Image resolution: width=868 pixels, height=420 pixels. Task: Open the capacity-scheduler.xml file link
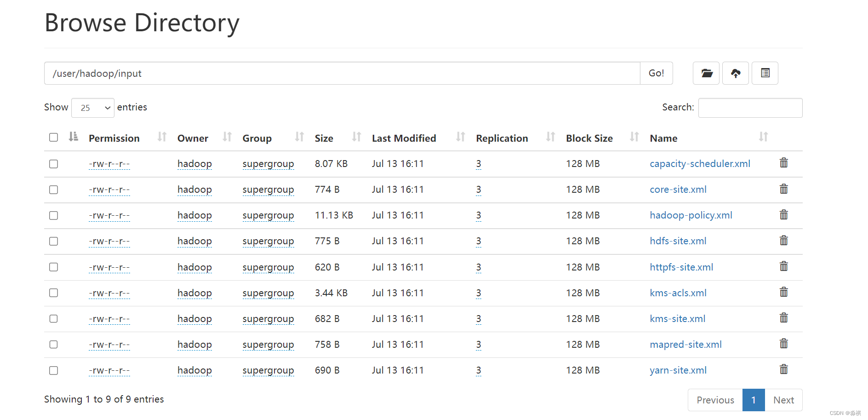700,164
